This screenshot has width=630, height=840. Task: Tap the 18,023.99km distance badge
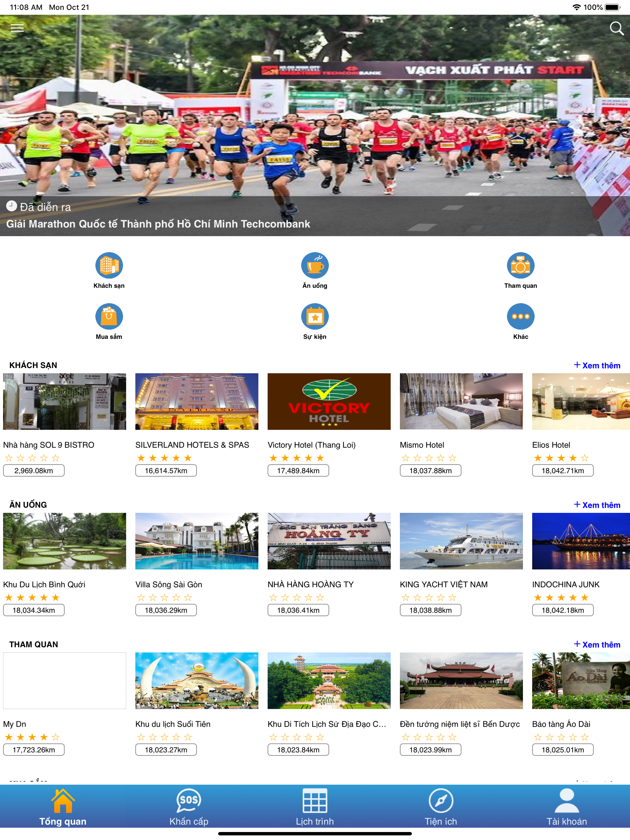coord(431,750)
